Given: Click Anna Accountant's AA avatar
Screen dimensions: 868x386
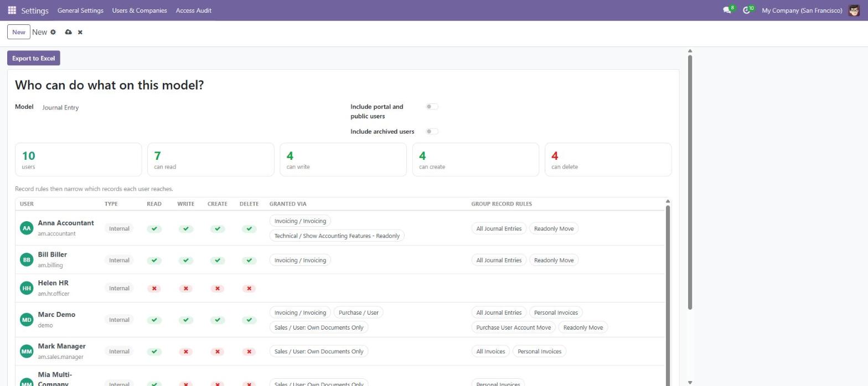Looking at the screenshot, I should coord(27,228).
